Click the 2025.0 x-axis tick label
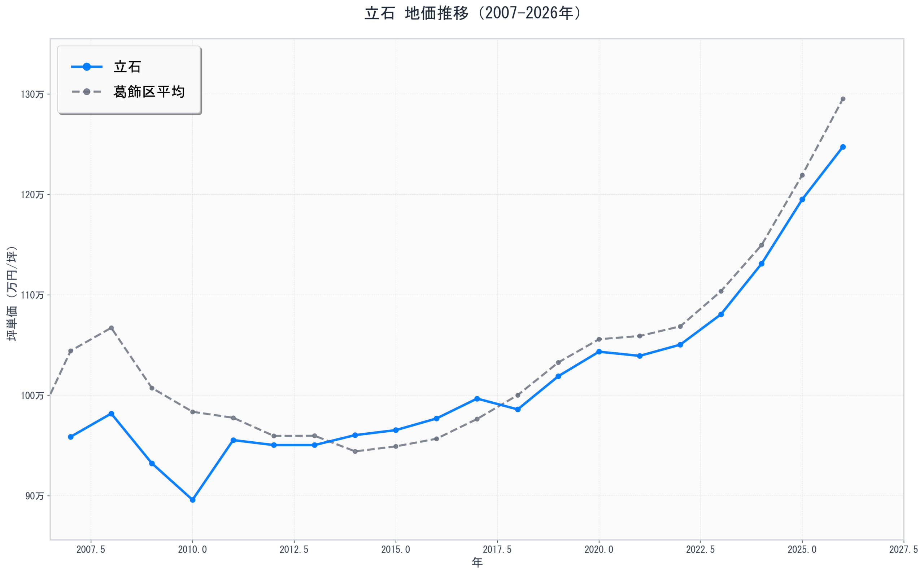This screenshot has width=924, height=574. point(802,550)
